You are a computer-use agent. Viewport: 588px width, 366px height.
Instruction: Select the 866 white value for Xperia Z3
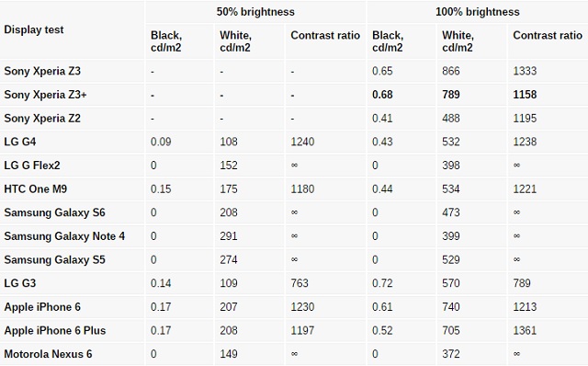point(451,71)
